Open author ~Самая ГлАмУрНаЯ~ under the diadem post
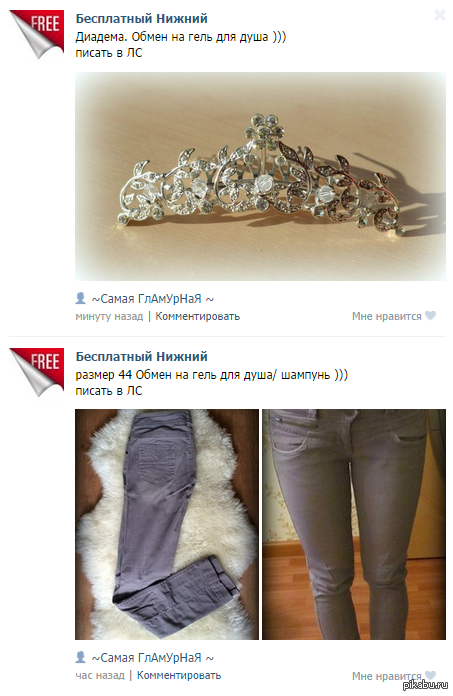The width and height of the screenshot is (453, 696). point(153,299)
